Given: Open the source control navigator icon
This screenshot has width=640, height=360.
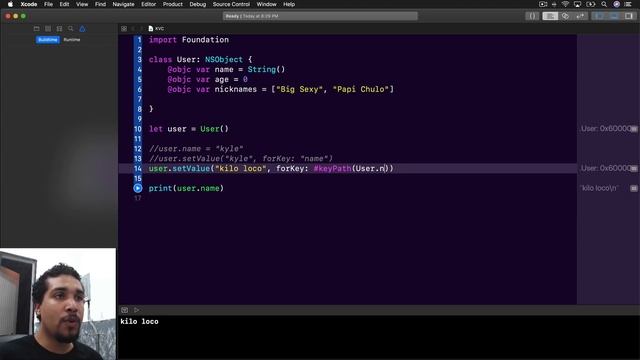Looking at the screenshot, I should [x=48, y=29].
